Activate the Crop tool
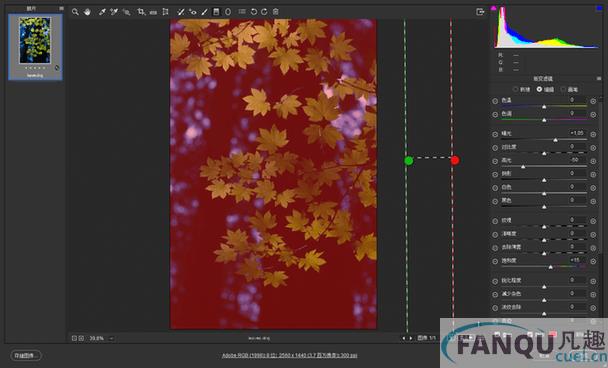This screenshot has width=608, height=368. [141, 12]
